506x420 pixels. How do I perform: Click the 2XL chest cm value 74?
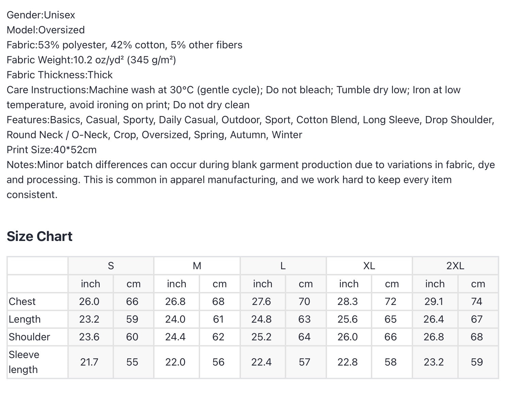pyautogui.click(x=477, y=302)
